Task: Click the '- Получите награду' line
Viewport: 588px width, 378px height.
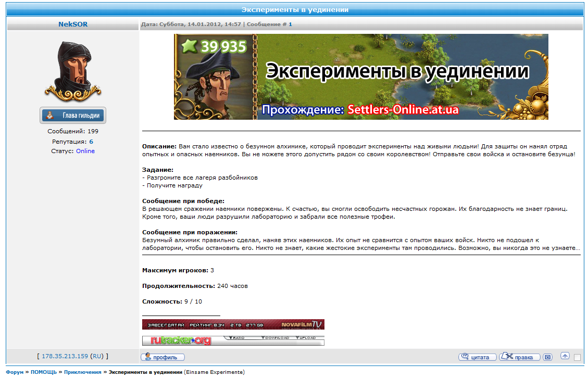Action: (x=172, y=186)
